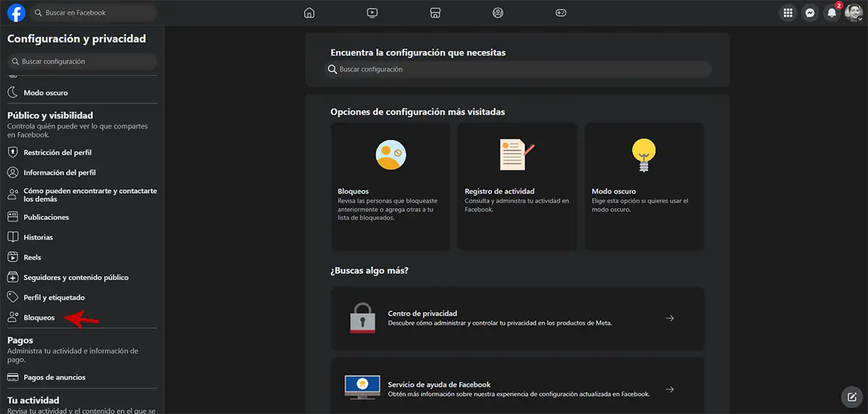The height and width of the screenshot is (414, 868).
Task: Open notifications bell
Action: [x=833, y=13]
